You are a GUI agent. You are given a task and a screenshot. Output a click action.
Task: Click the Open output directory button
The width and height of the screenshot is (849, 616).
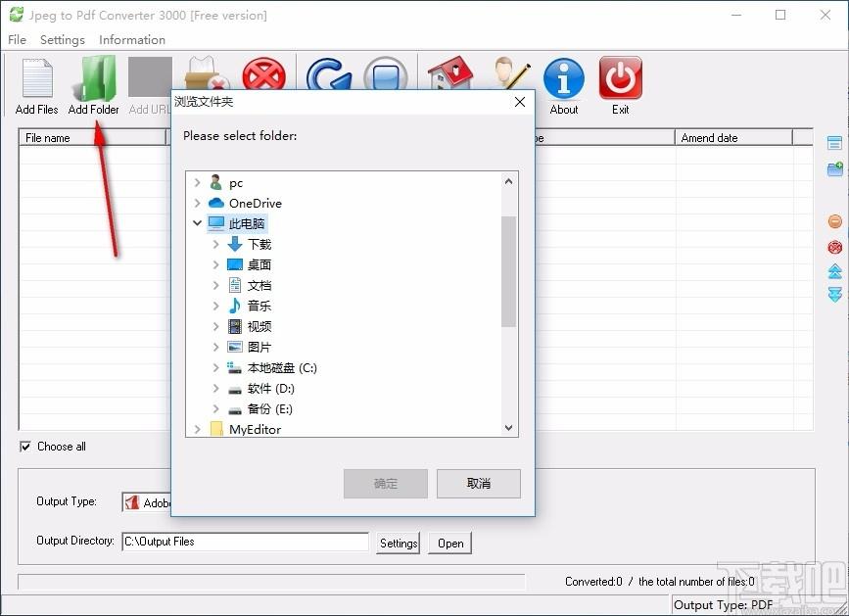450,544
